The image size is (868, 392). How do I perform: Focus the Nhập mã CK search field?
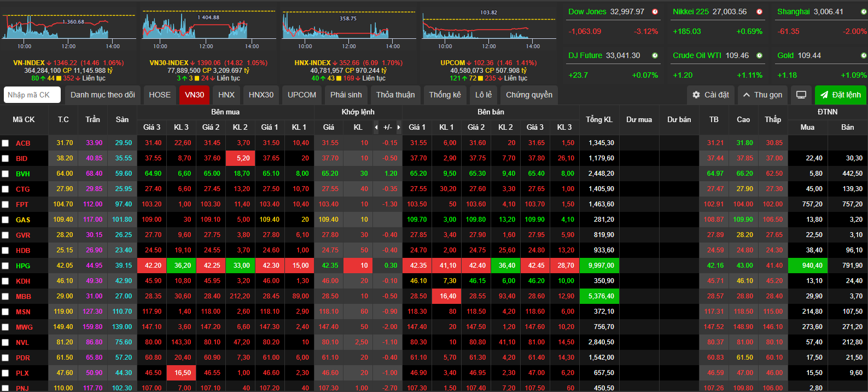pyautogui.click(x=32, y=95)
